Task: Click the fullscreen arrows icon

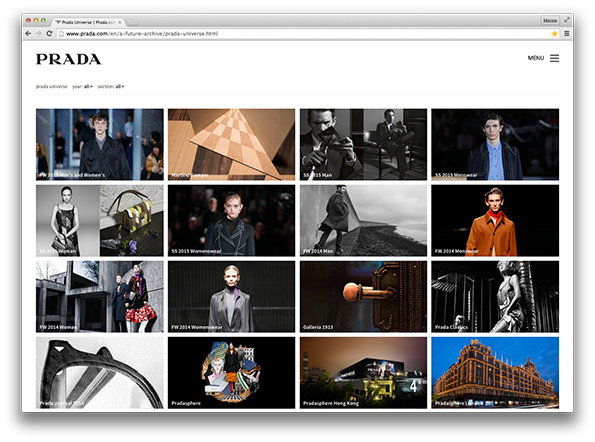Action: click(x=567, y=20)
